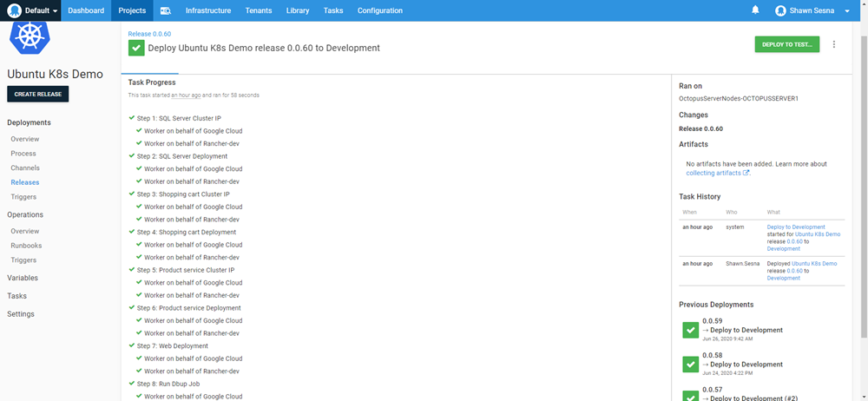868x401 pixels.
Task: Click green check icon for release 0.0.58
Action: click(x=690, y=364)
